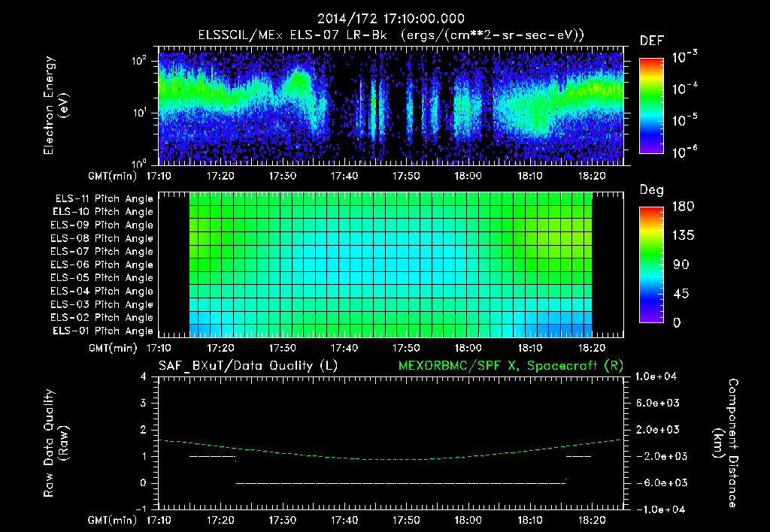Click the green dashed spacecraft distance curve
770x532 pixels.
click(x=391, y=459)
